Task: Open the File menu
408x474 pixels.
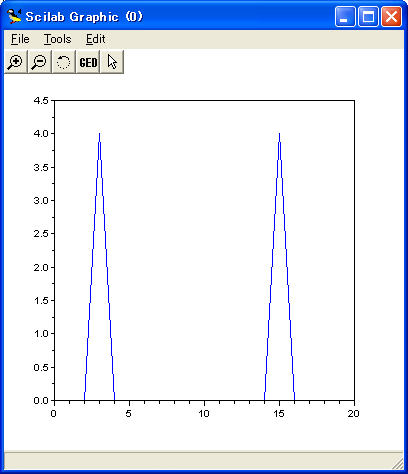Action: tap(20, 39)
